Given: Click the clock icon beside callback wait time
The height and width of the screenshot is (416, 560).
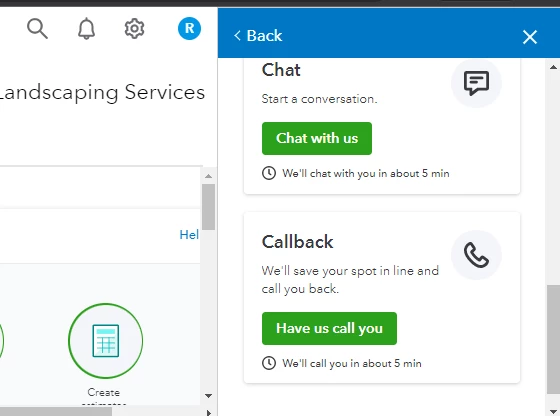Looking at the screenshot, I should pyautogui.click(x=269, y=363).
